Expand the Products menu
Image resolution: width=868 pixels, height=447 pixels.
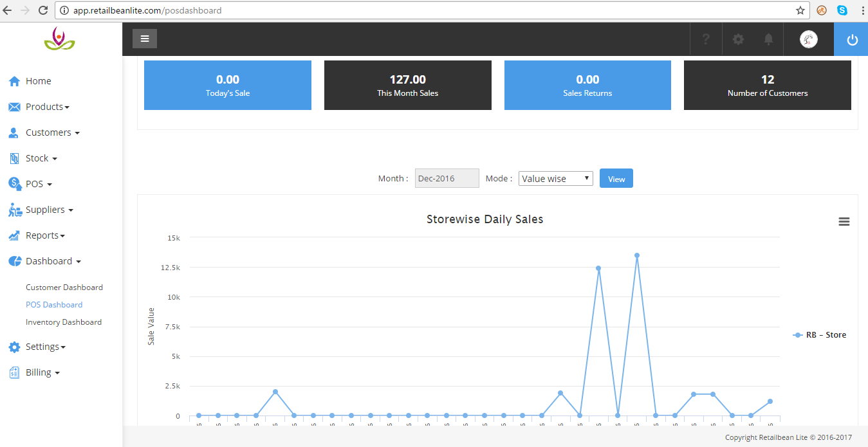[x=47, y=107]
